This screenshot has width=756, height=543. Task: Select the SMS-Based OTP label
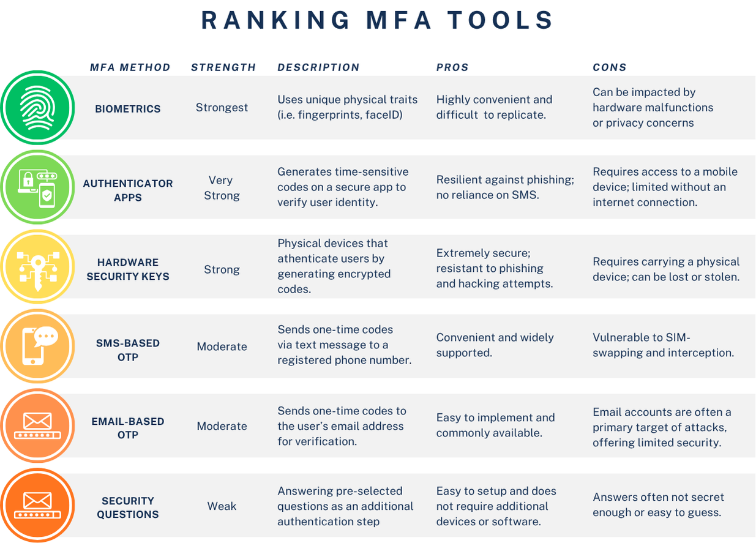pyautogui.click(x=128, y=350)
